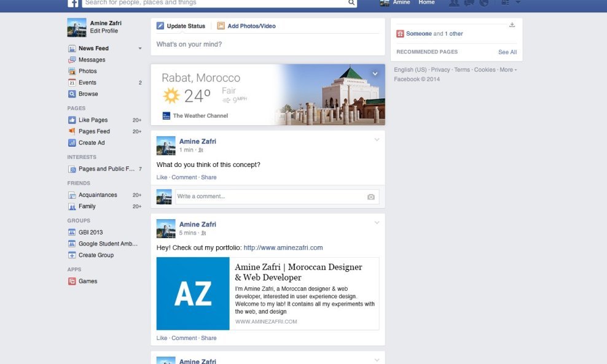Click the '1 min' post timestamp
Viewport: 607px width, 364px height.
pos(186,150)
